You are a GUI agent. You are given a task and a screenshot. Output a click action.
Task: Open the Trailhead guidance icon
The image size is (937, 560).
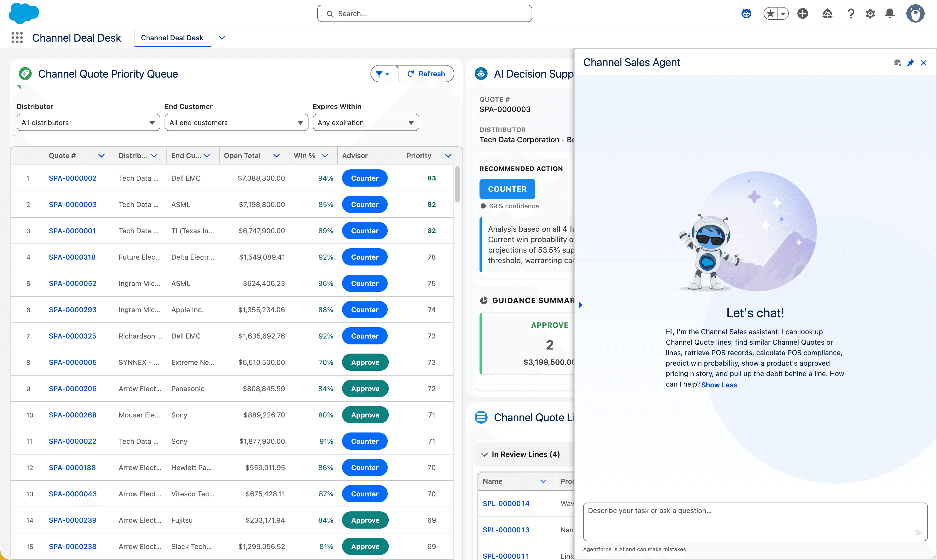(x=827, y=14)
